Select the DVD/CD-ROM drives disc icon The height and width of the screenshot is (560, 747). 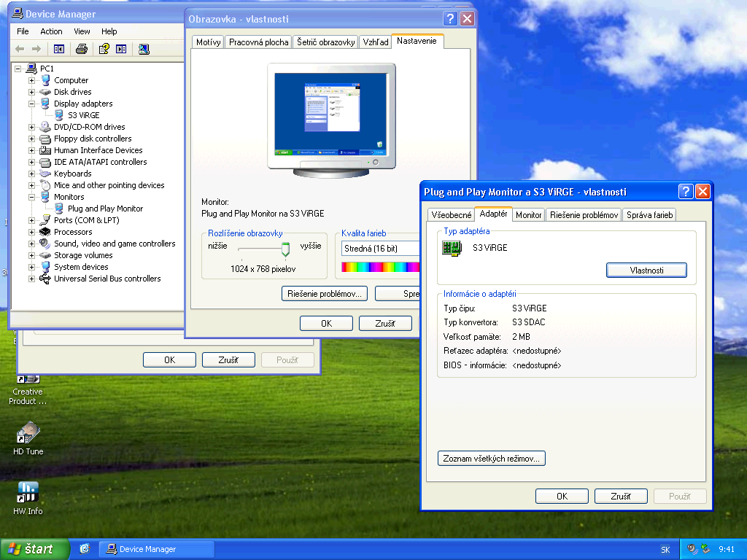pos(45,127)
